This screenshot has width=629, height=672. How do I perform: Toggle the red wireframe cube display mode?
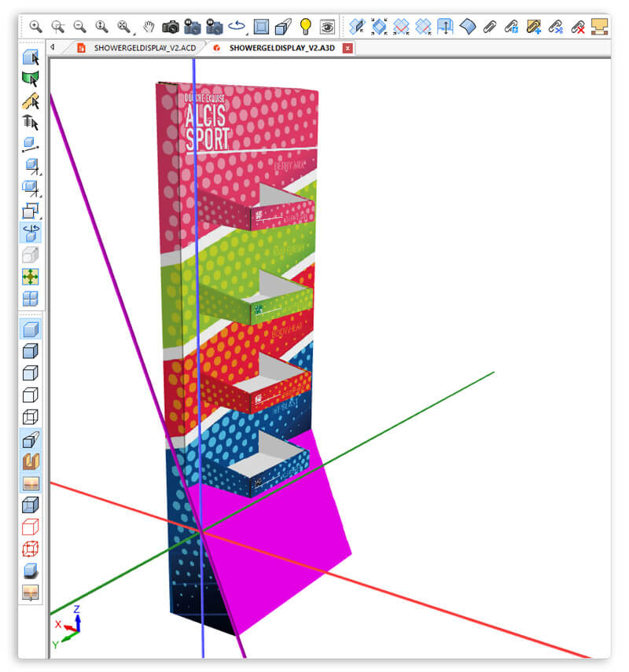point(31,527)
